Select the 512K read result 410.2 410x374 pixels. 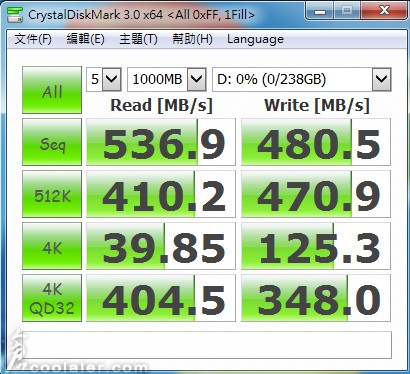(161, 194)
